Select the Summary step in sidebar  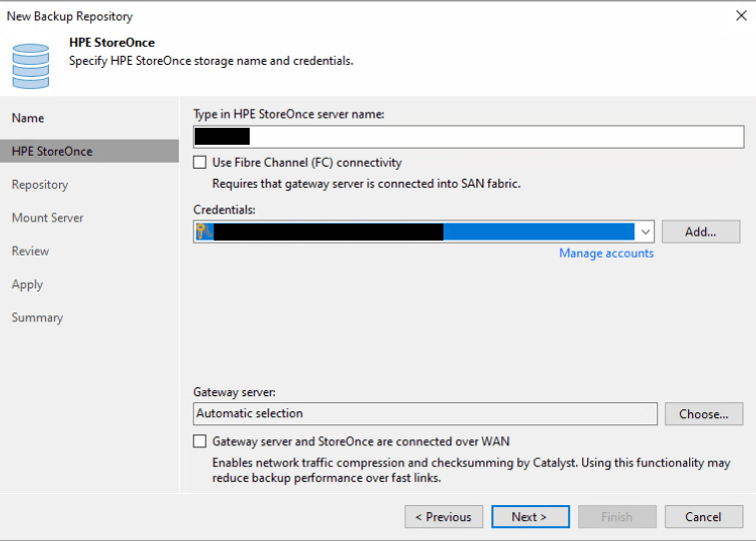[x=37, y=317]
